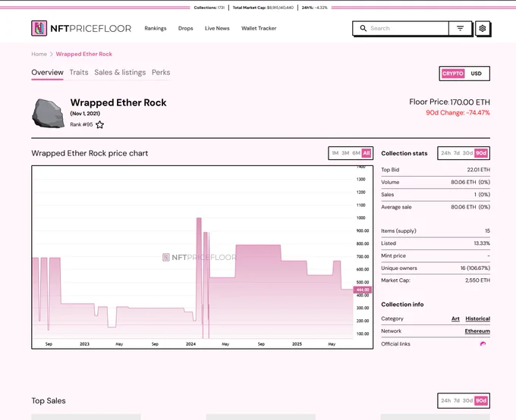Set Collection stats period to 24h

click(446, 153)
